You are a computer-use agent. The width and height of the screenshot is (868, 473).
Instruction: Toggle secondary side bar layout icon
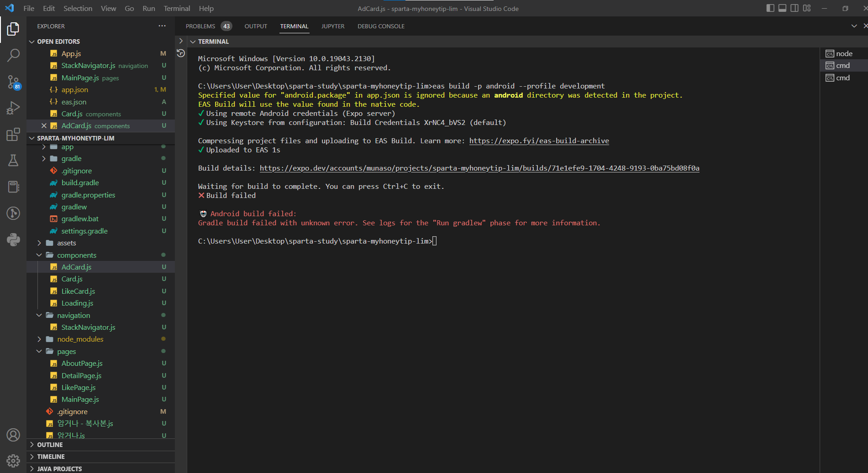(x=794, y=8)
